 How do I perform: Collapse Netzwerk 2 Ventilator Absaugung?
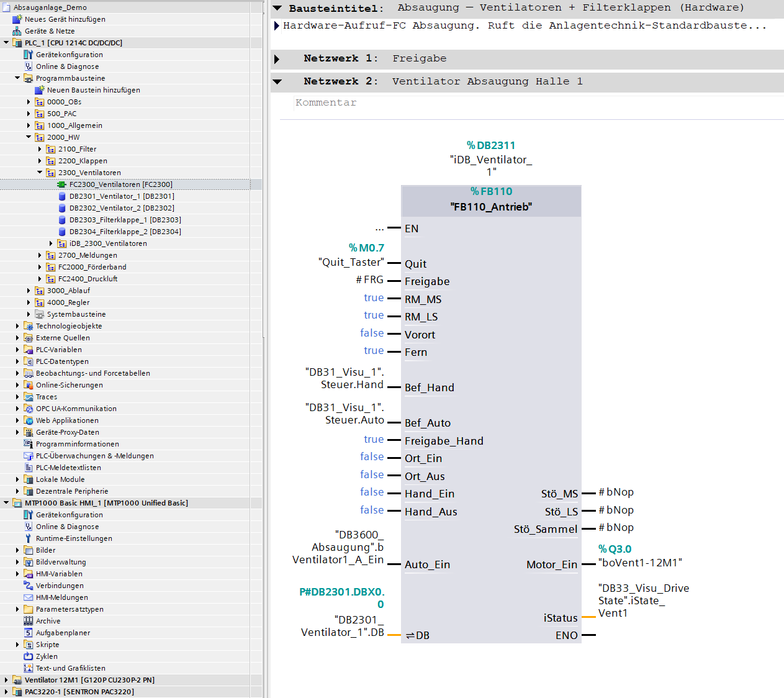point(277,81)
